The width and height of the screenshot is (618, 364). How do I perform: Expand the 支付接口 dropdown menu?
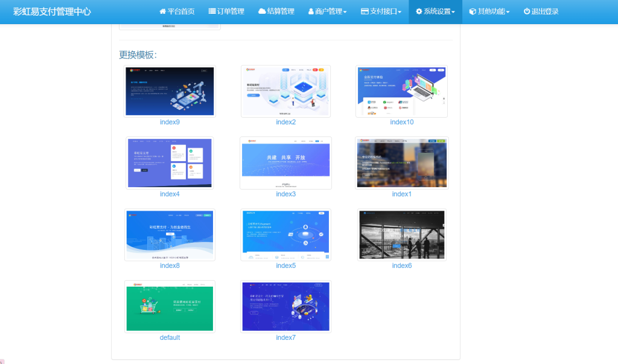381,11
